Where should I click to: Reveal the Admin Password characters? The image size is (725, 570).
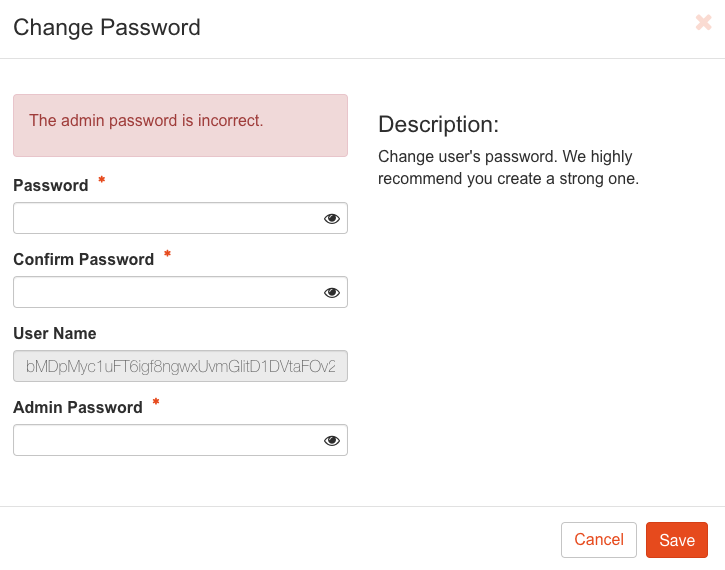(332, 441)
